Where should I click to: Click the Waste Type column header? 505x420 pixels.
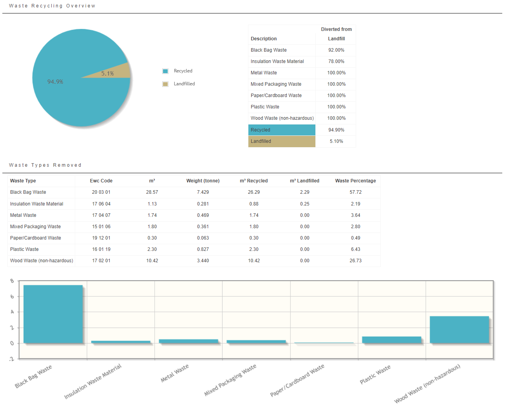tap(23, 181)
